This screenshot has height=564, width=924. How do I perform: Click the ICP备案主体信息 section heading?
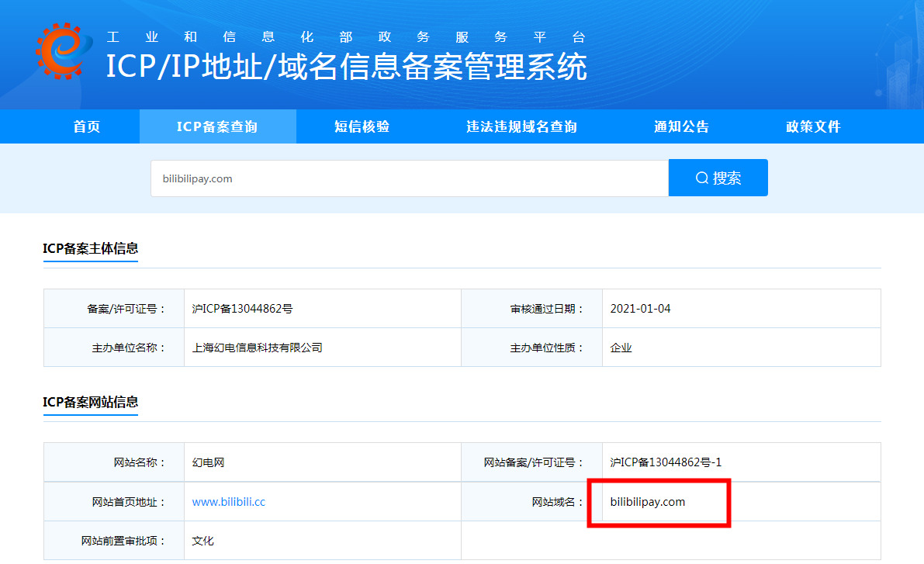[90, 248]
